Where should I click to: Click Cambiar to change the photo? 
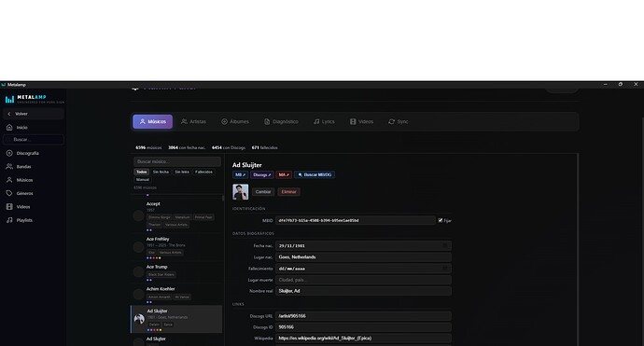pos(263,192)
